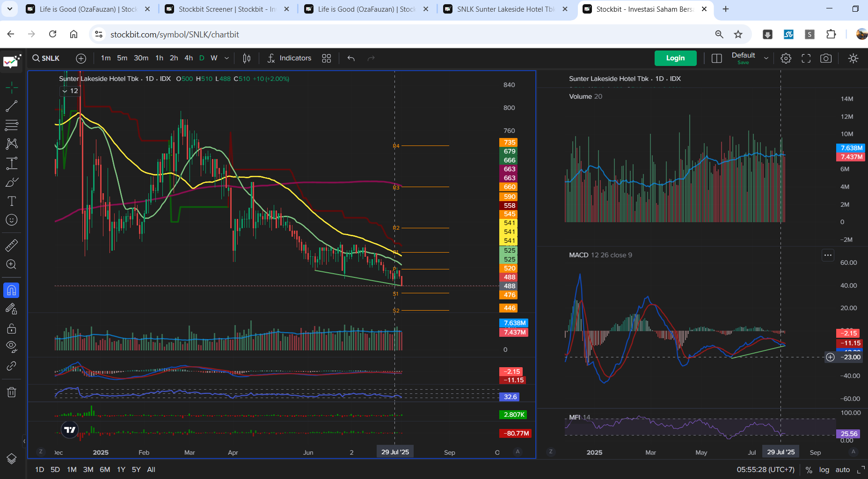868x479 pixels.
Task: Set range to 6M
Action: pyautogui.click(x=105, y=469)
